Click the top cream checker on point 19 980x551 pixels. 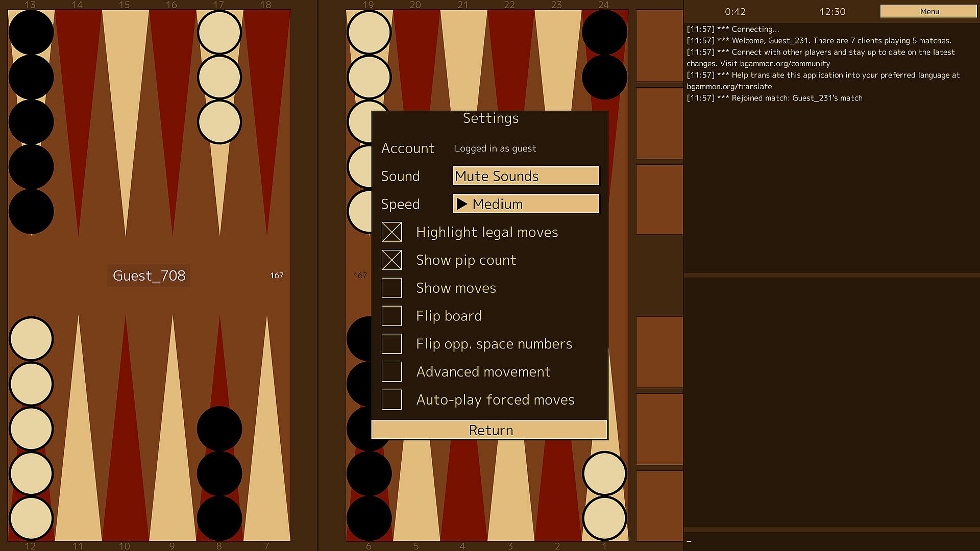coord(369,32)
